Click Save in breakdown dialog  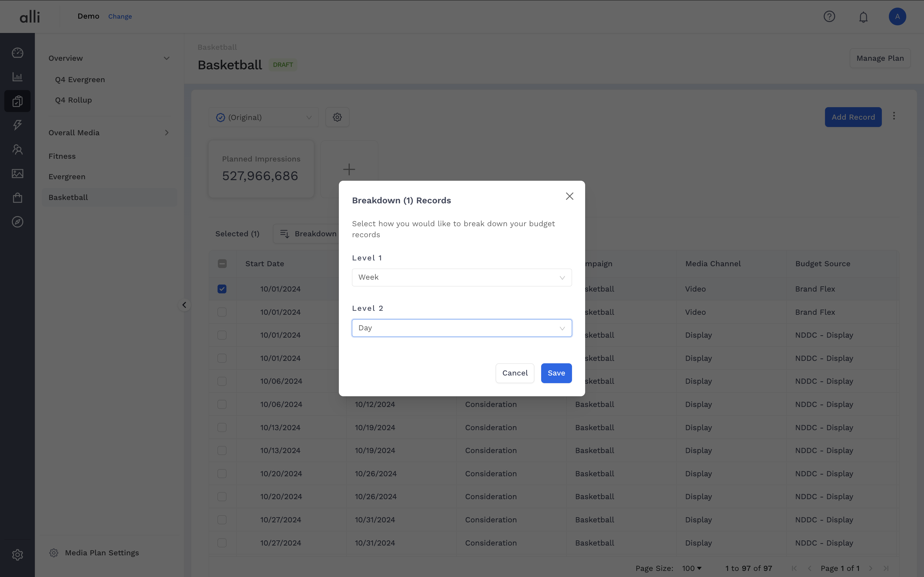pos(556,373)
